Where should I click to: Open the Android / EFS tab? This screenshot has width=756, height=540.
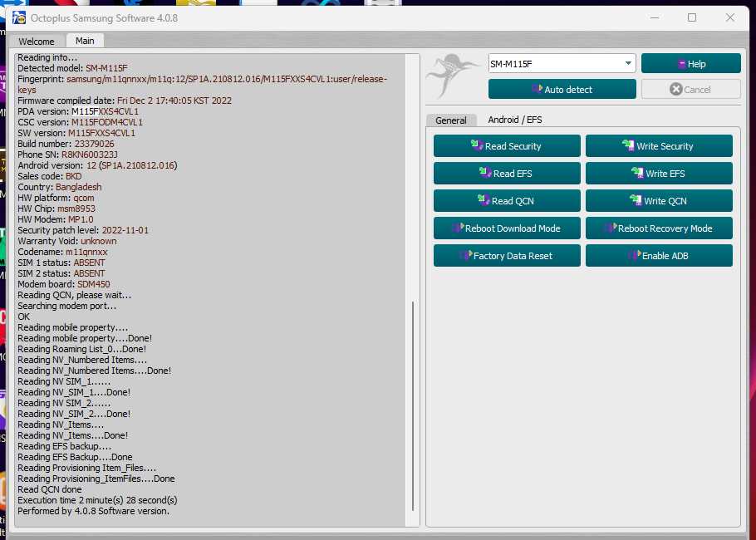(x=514, y=120)
